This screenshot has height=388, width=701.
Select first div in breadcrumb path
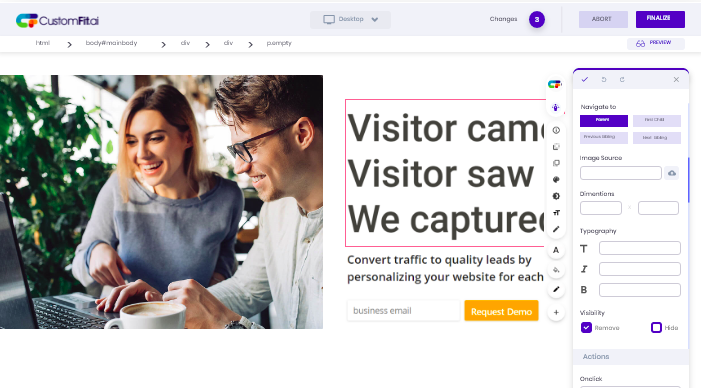click(x=185, y=43)
